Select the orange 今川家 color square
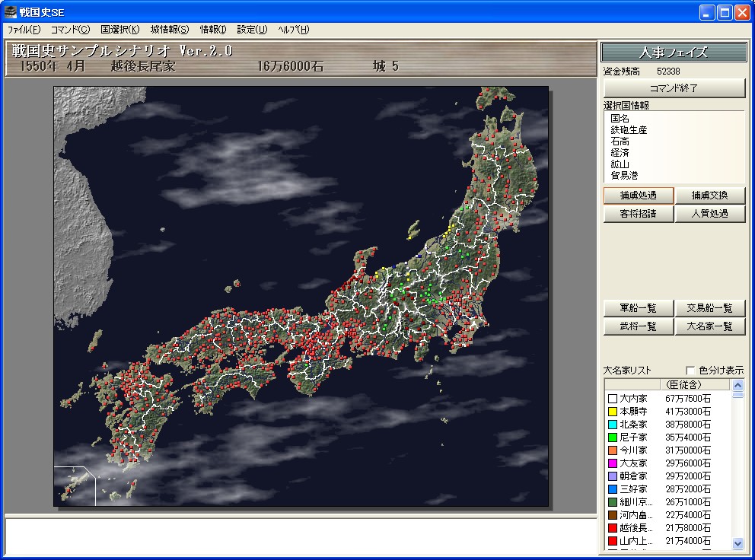 pos(613,450)
